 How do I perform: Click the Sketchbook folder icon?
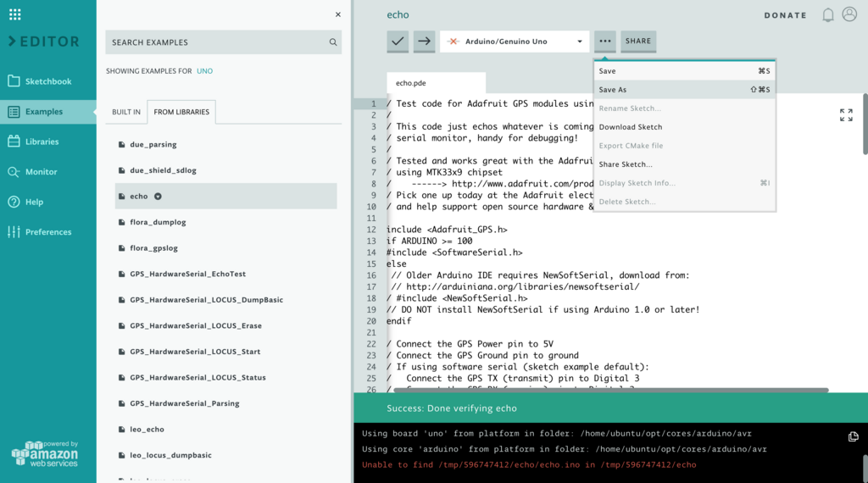click(14, 81)
